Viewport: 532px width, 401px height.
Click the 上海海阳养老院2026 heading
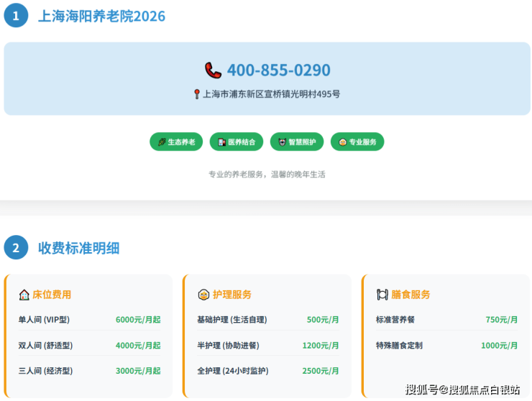point(101,16)
